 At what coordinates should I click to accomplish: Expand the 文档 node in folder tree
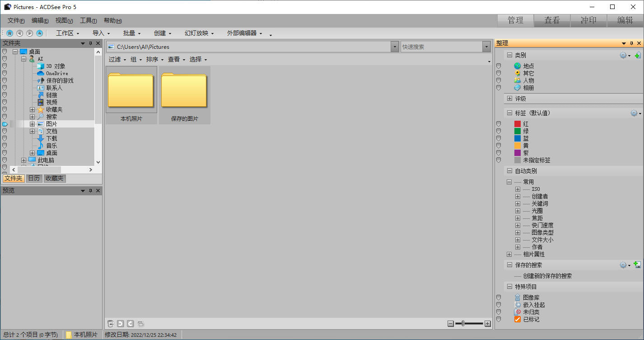[x=32, y=131]
